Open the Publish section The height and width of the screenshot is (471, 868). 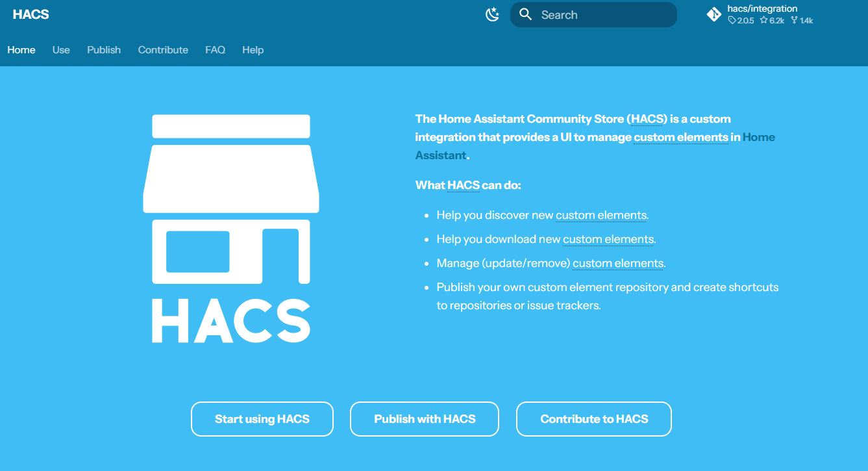[103, 49]
